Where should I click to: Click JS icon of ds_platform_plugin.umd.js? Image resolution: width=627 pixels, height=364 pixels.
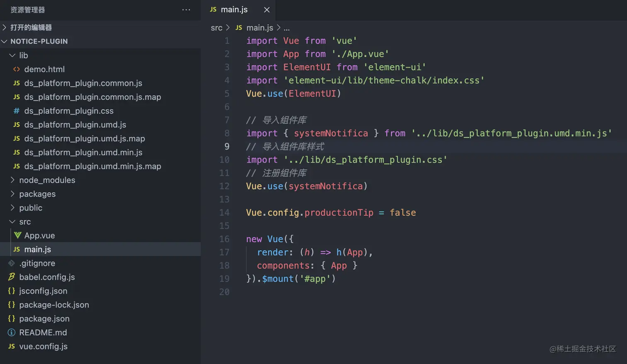click(x=17, y=125)
